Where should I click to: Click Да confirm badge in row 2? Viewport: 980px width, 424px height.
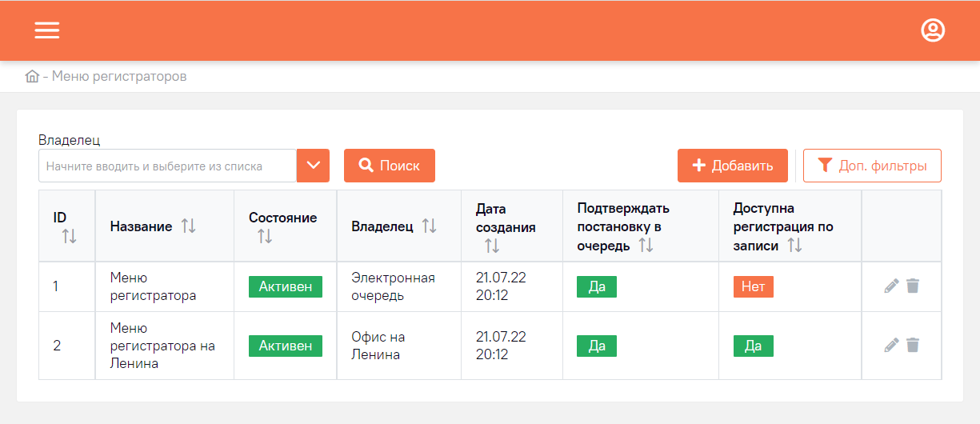coord(597,346)
